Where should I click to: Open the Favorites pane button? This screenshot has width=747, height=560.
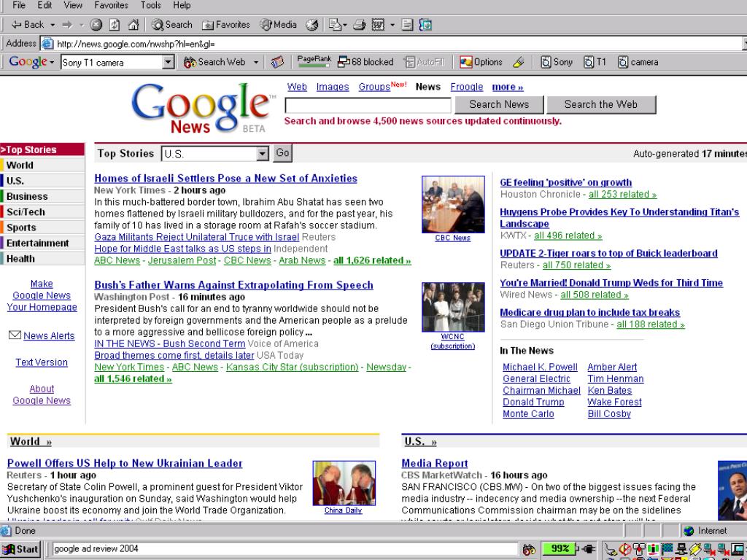tap(226, 25)
